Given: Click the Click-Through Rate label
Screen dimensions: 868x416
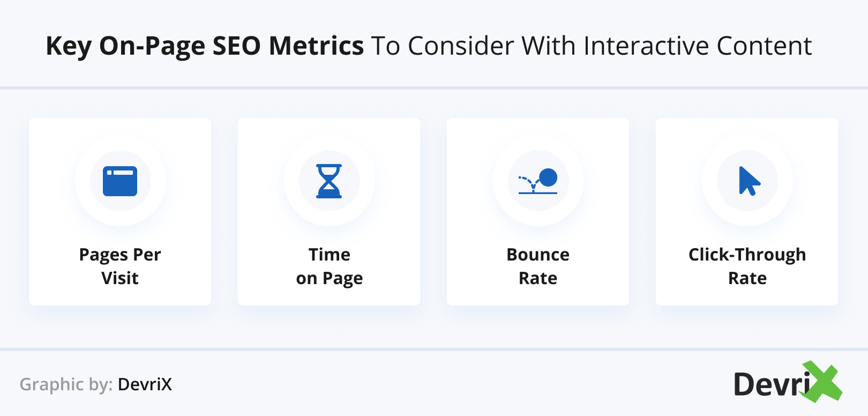Looking at the screenshot, I should pos(747,266).
